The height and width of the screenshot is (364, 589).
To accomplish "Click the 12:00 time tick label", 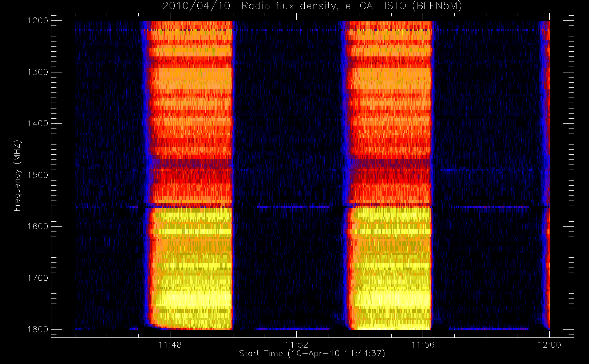I will [x=549, y=345].
